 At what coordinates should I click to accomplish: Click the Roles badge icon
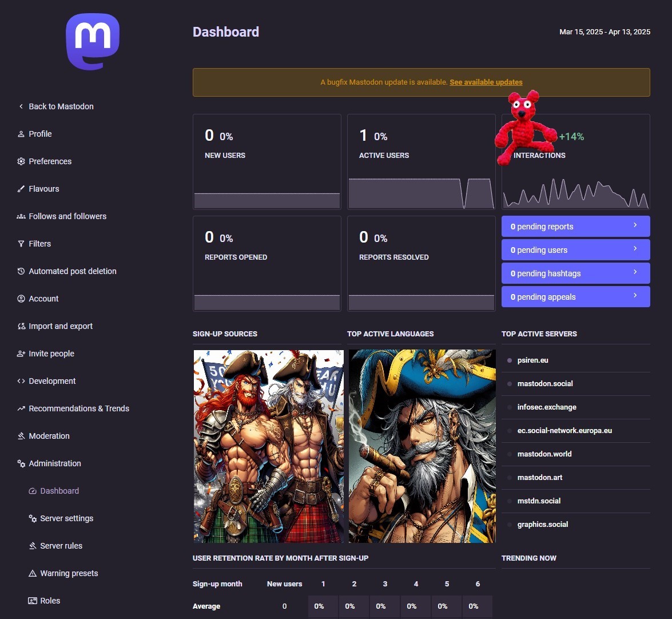[33, 601]
